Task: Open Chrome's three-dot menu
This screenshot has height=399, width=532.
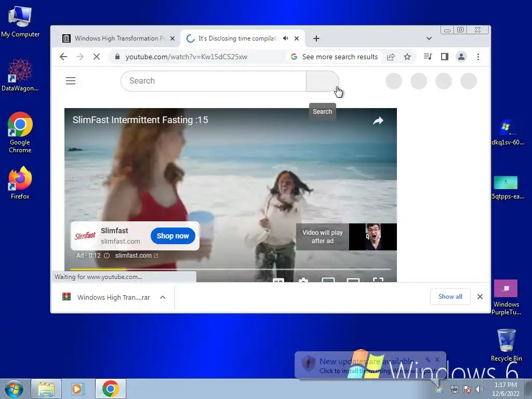Action: pos(478,57)
